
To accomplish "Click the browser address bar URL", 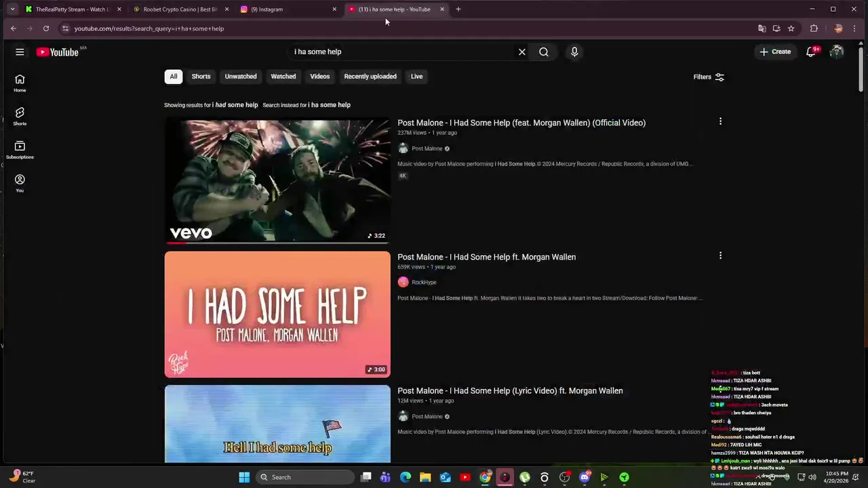I will click(x=149, y=28).
